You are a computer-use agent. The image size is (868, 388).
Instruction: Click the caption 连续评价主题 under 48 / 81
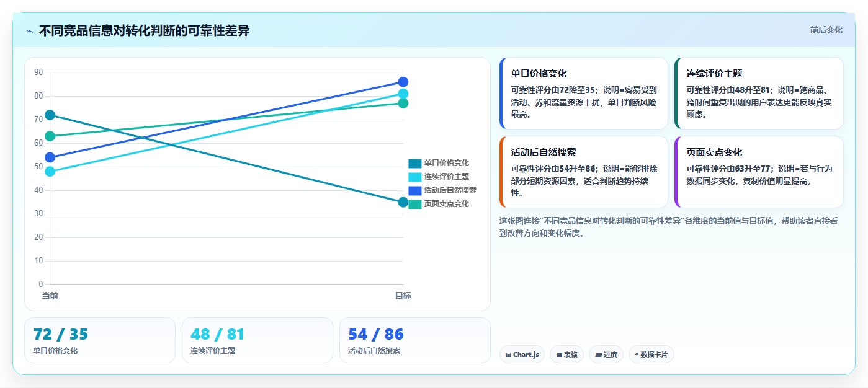pos(213,351)
